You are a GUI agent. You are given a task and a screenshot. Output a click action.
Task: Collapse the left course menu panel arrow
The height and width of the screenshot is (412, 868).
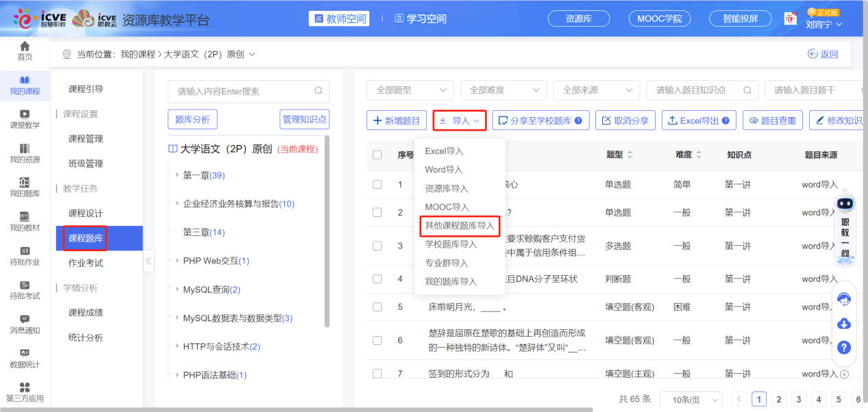[149, 261]
